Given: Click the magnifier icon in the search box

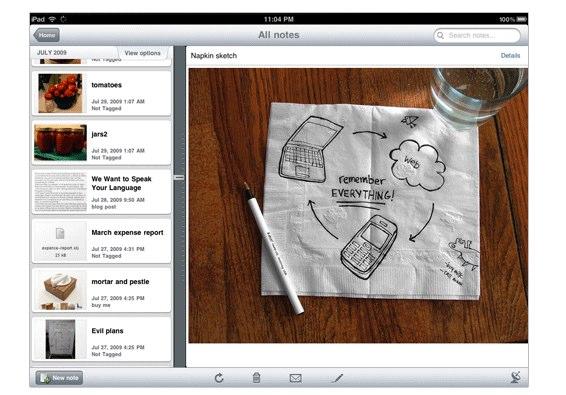Looking at the screenshot, I should coord(440,35).
